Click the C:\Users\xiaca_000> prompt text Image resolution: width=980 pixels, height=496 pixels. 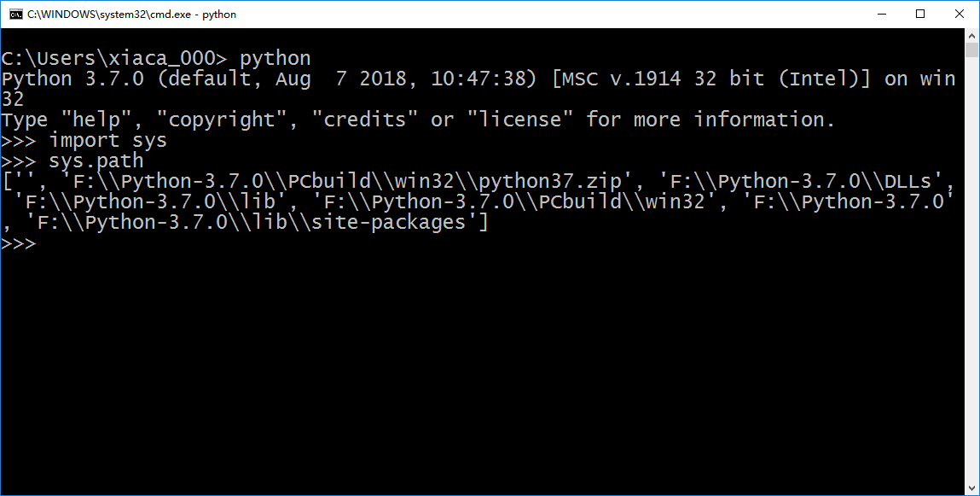click(114, 58)
